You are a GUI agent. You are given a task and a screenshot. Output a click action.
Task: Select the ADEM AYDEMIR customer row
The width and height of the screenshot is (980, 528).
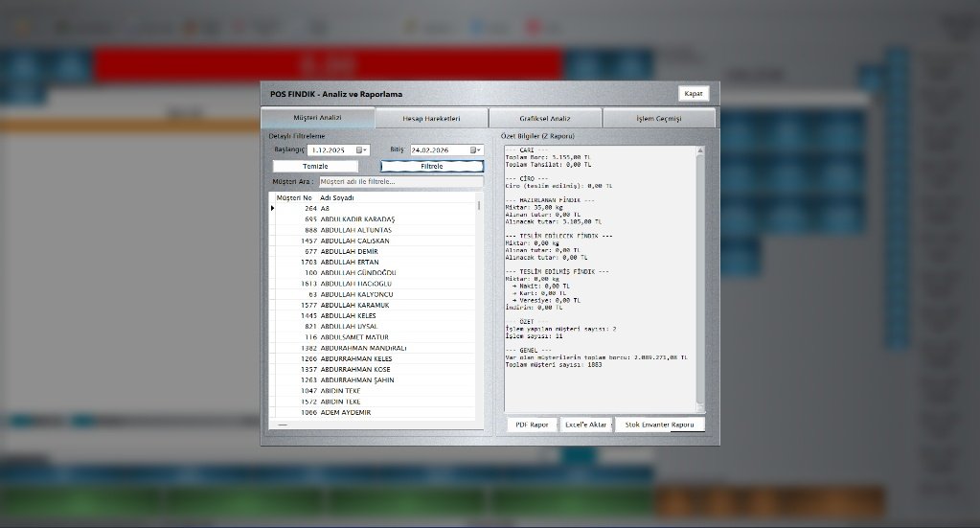(x=345, y=412)
